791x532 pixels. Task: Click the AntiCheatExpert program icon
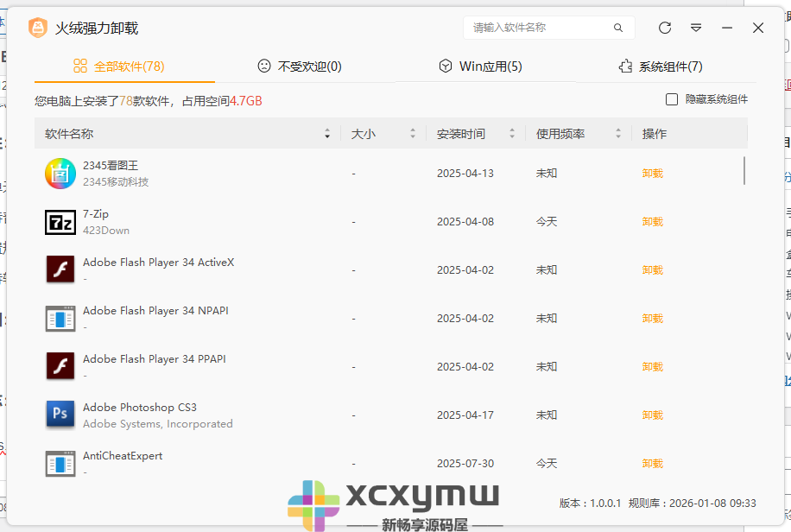(x=60, y=463)
